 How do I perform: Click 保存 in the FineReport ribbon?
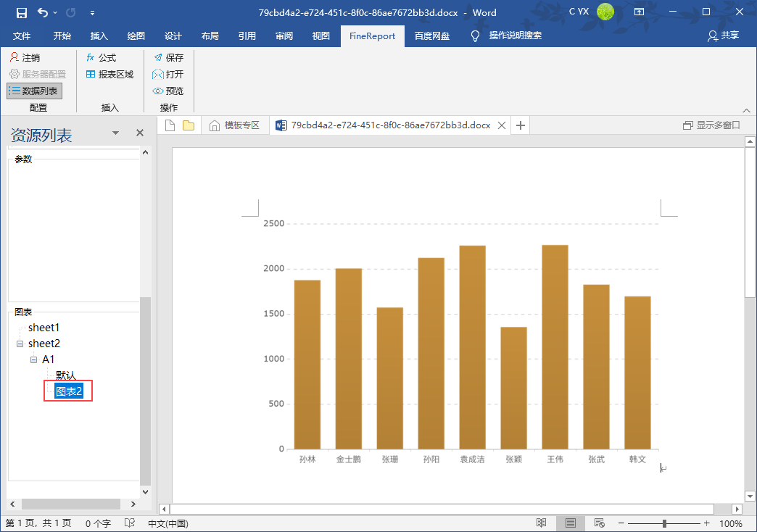pyautogui.click(x=168, y=57)
